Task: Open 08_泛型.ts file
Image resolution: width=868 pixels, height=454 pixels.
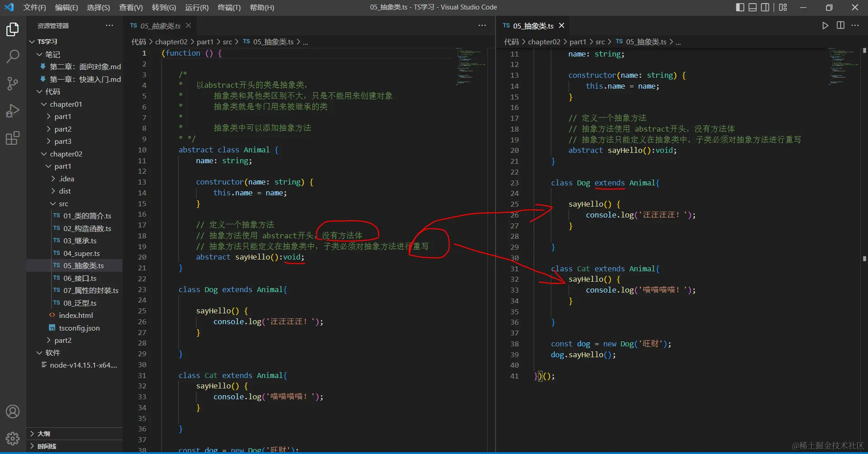Action: pos(74,303)
